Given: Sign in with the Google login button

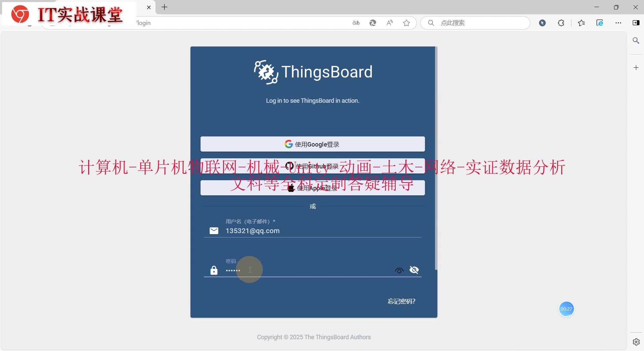Looking at the screenshot, I should [x=313, y=144].
